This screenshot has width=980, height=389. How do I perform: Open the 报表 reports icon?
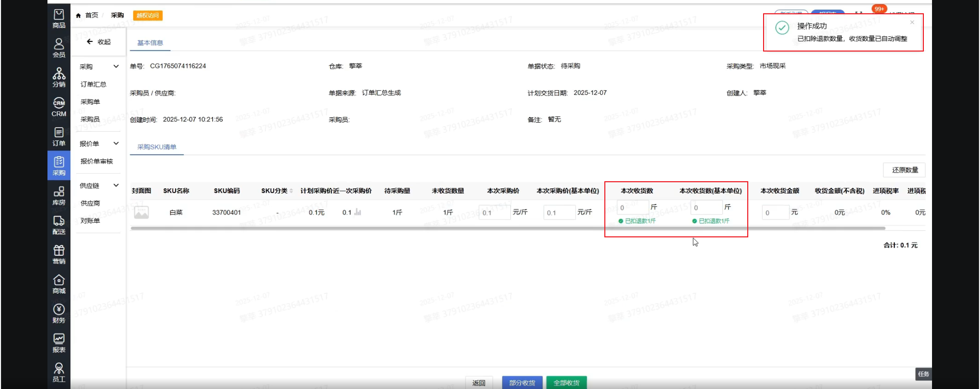59,343
